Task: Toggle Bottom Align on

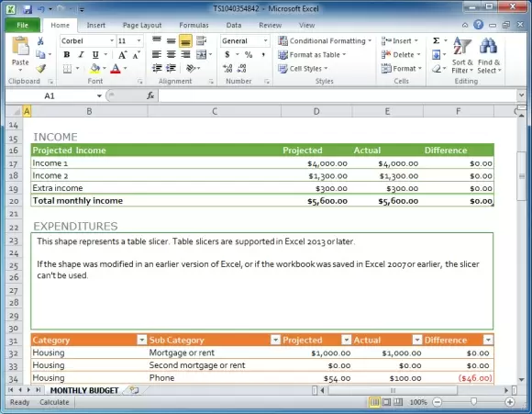Action: coord(185,41)
